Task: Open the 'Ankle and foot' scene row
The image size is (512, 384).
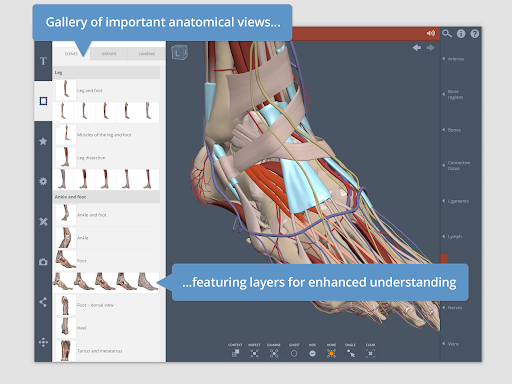Action: coord(107,215)
